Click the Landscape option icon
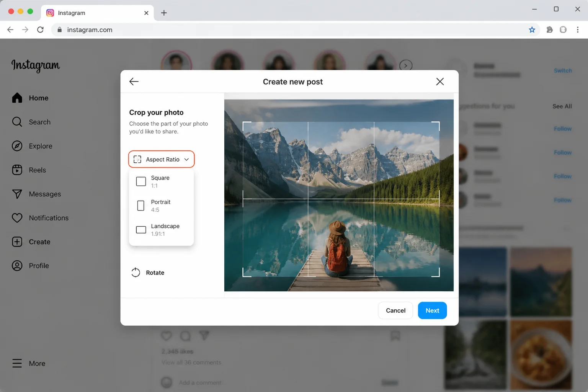This screenshot has width=588, height=392. pos(141,230)
